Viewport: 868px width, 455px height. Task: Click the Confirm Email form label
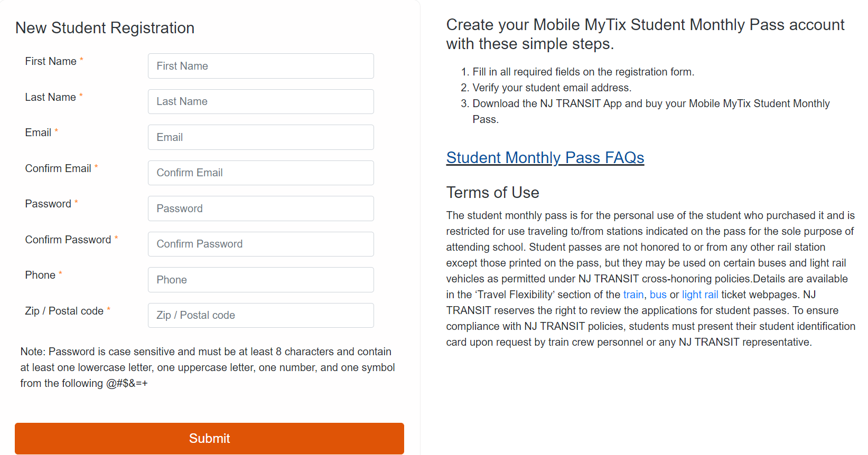(58, 168)
